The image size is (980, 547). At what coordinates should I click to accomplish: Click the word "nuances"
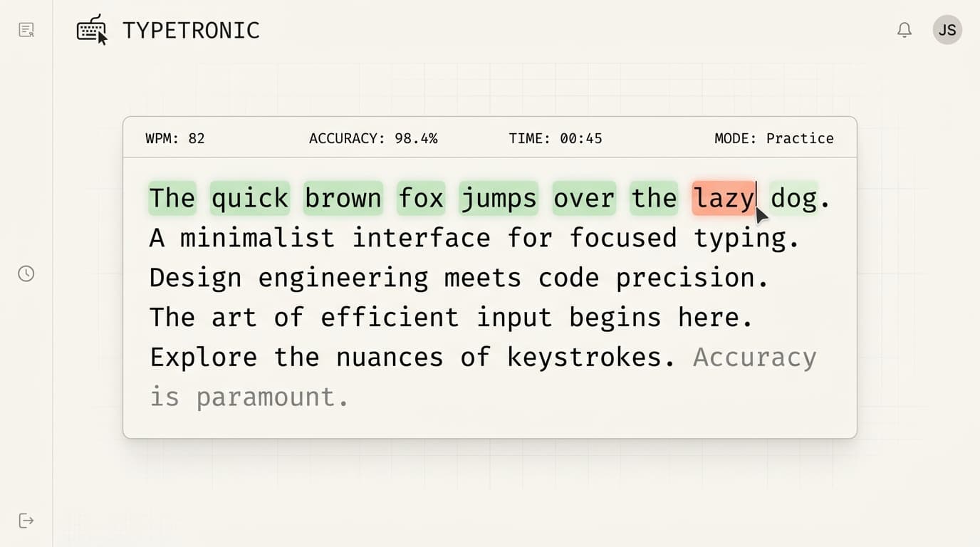(x=390, y=358)
